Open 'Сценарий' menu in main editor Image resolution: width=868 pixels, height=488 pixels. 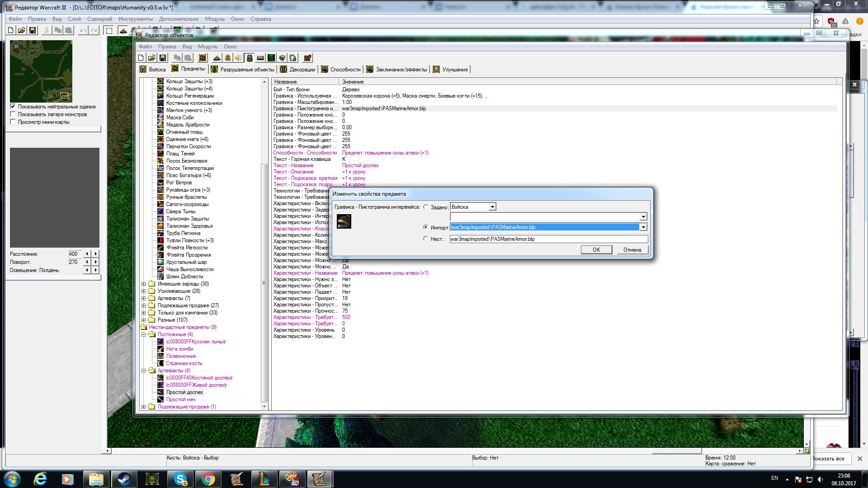[99, 19]
